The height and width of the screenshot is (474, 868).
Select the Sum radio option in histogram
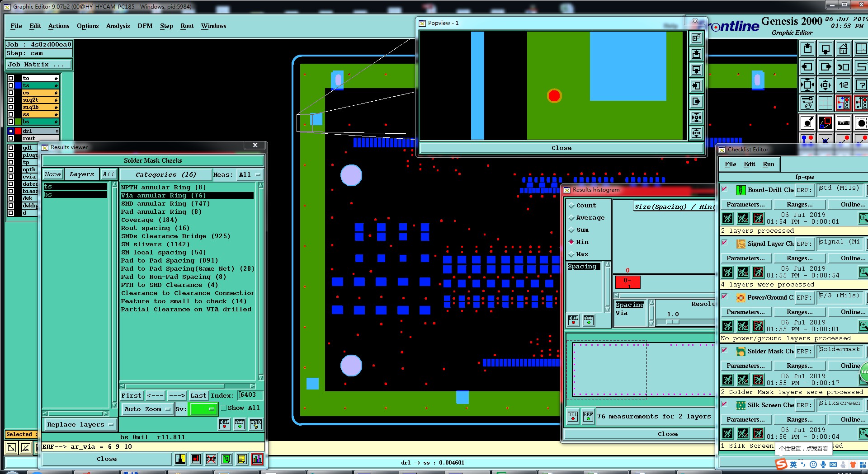click(578, 230)
